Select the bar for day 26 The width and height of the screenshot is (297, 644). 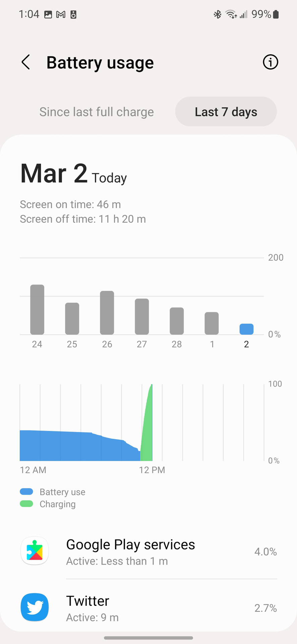[x=107, y=313]
